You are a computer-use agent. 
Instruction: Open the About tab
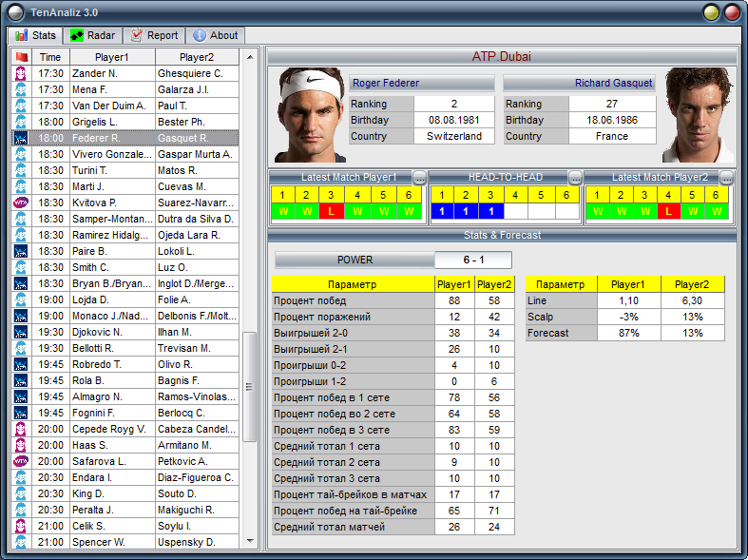pyautogui.click(x=216, y=35)
